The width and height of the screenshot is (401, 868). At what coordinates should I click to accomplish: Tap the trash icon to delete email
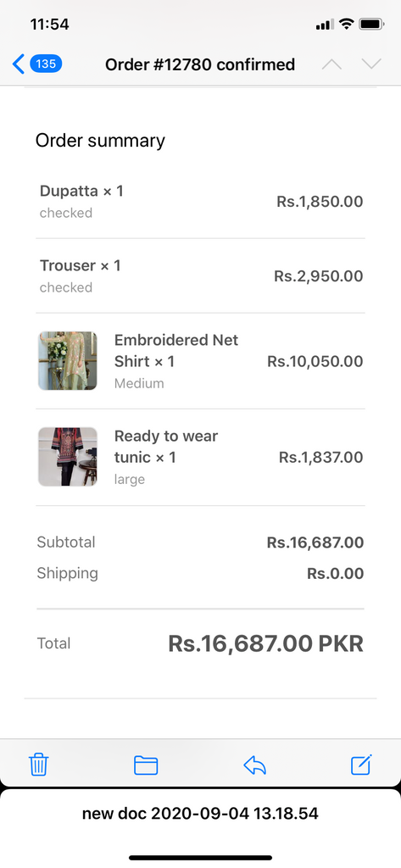(x=39, y=765)
